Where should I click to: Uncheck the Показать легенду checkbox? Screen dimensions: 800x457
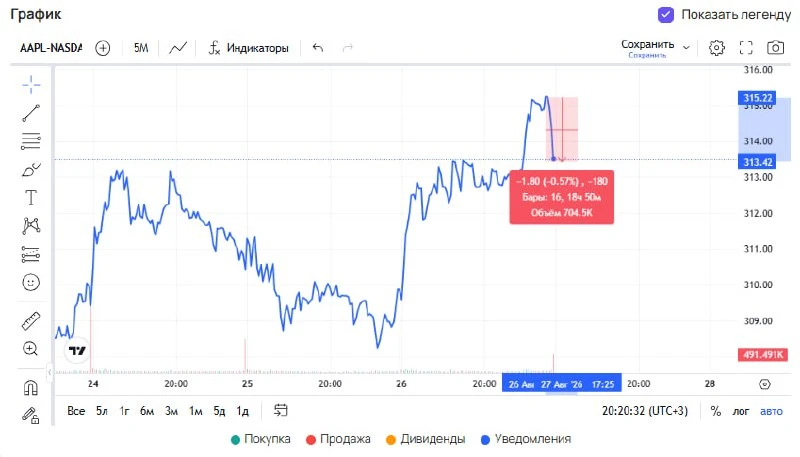[666, 15]
